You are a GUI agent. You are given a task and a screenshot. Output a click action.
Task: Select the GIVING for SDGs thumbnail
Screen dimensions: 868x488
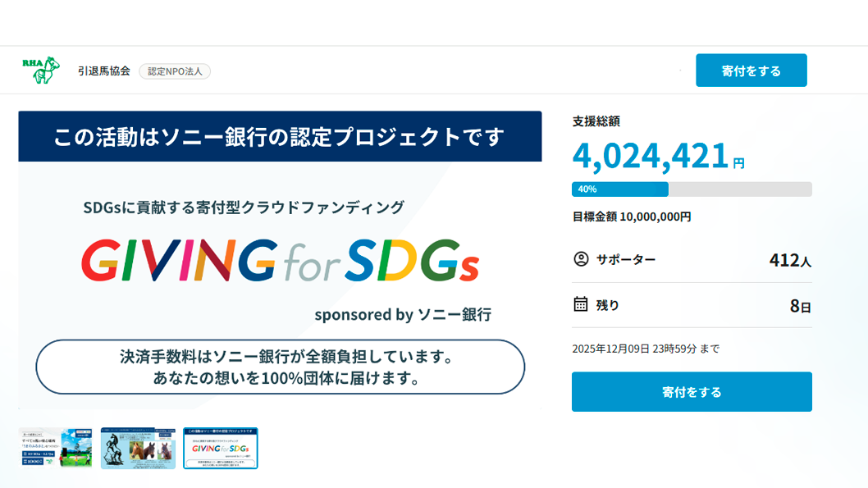click(221, 448)
